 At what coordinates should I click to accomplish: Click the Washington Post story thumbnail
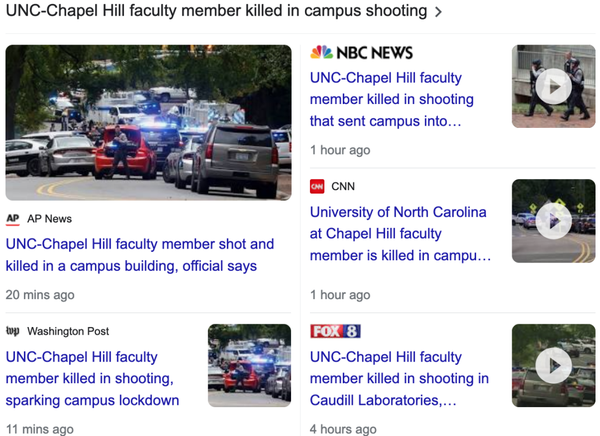[x=249, y=366]
